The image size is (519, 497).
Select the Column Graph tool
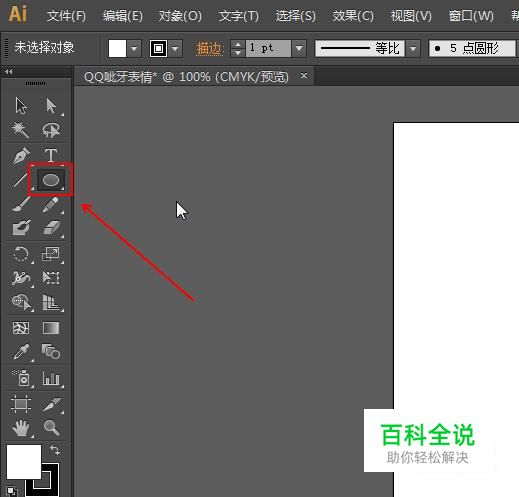tap(51, 378)
